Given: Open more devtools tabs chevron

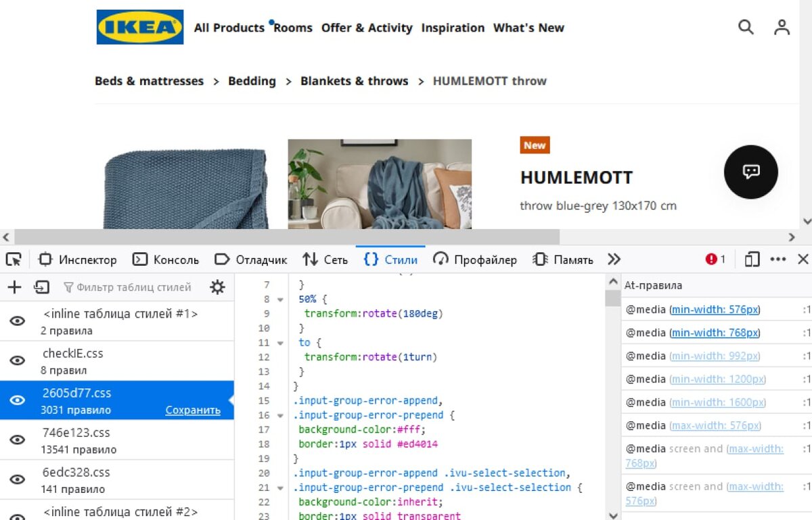Looking at the screenshot, I should 614,260.
